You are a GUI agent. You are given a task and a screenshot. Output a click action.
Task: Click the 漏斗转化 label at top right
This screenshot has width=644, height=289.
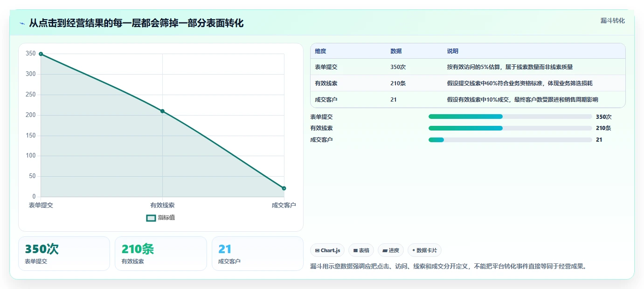612,21
